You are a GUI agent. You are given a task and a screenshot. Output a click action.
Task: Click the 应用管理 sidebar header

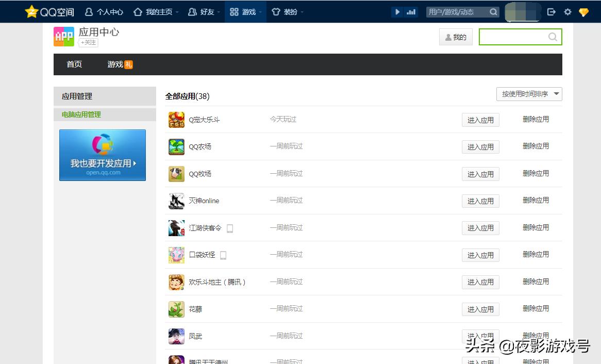(x=105, y=96)
